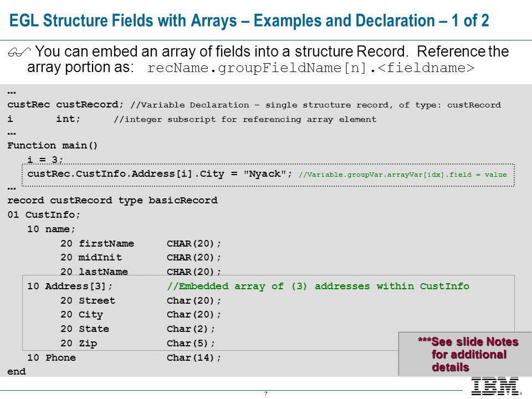Click 'record custRecord type basicRecord'
This screenshot has width=532, height=399.
pos(112,200)
